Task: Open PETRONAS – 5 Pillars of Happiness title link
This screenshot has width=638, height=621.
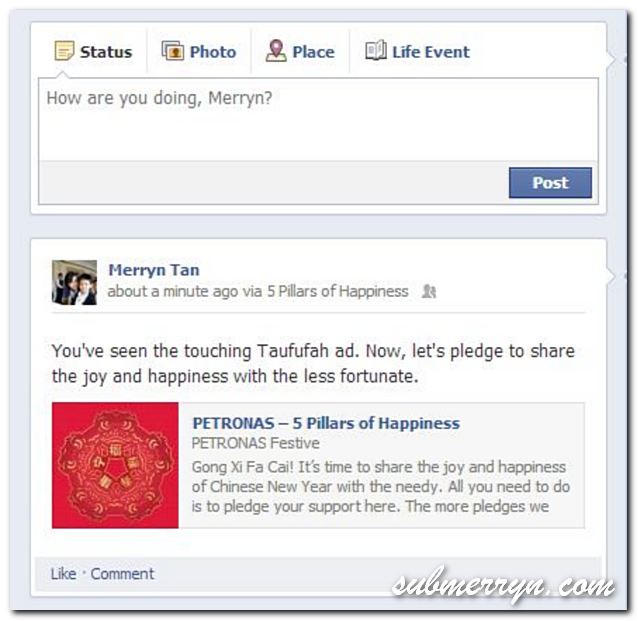Action: (326, 423)
